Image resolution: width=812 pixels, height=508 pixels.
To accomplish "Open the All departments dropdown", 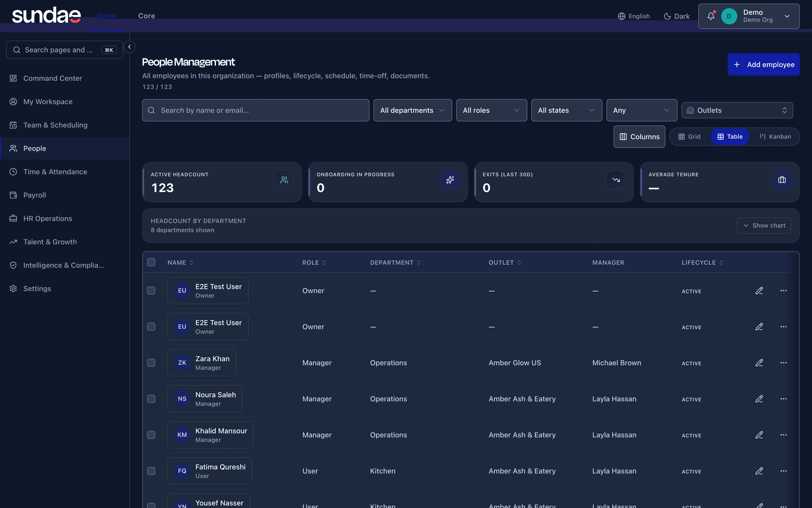I will 413,110.
